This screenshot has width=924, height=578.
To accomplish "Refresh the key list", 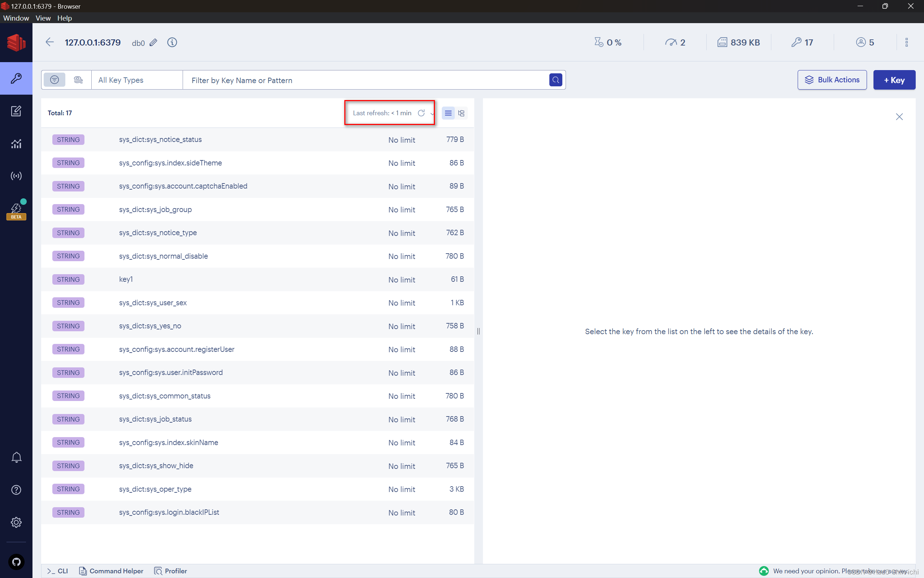I will click(x=421, y=113).
